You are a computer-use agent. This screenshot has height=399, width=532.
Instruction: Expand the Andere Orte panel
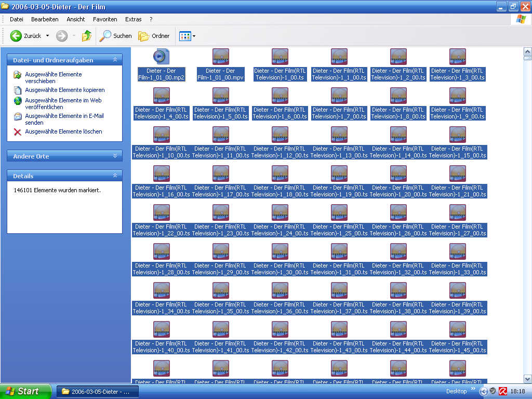[115, 156]
